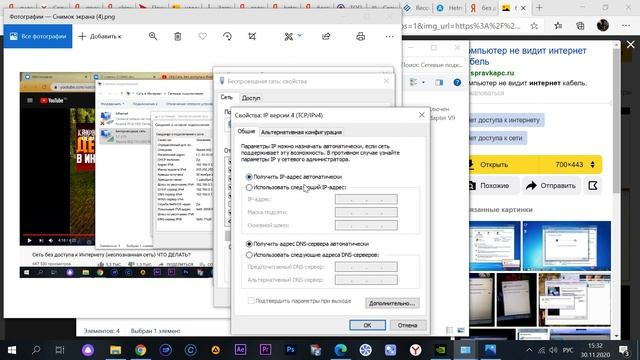Open the spravkapc.ru source link

492,73
